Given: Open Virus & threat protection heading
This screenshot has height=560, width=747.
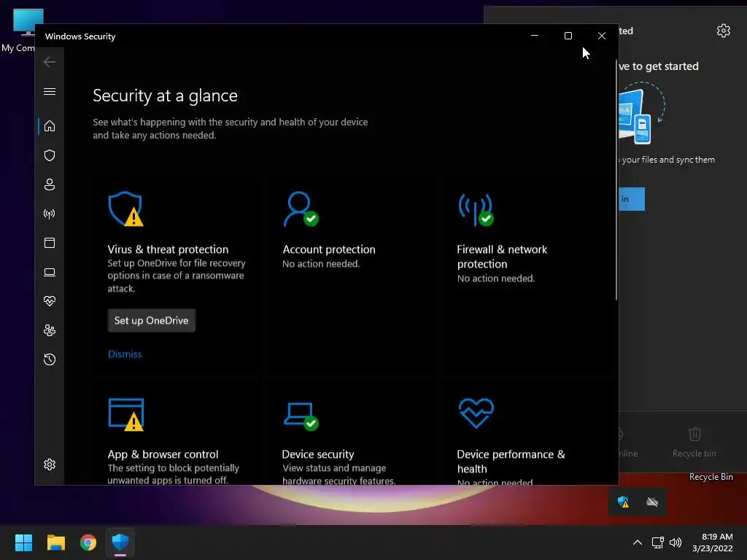Looking at the screenshot, I should (x=168, y=249).
